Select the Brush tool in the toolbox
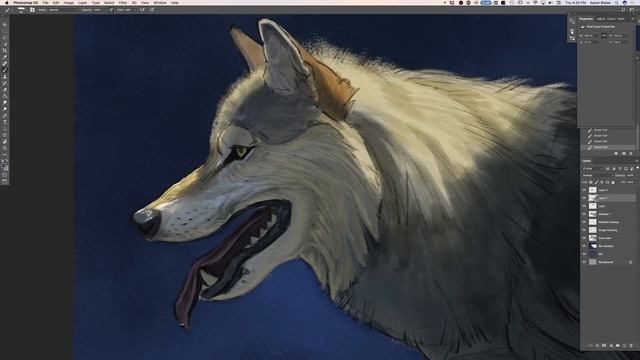The image size is (640, 360). 5,70
